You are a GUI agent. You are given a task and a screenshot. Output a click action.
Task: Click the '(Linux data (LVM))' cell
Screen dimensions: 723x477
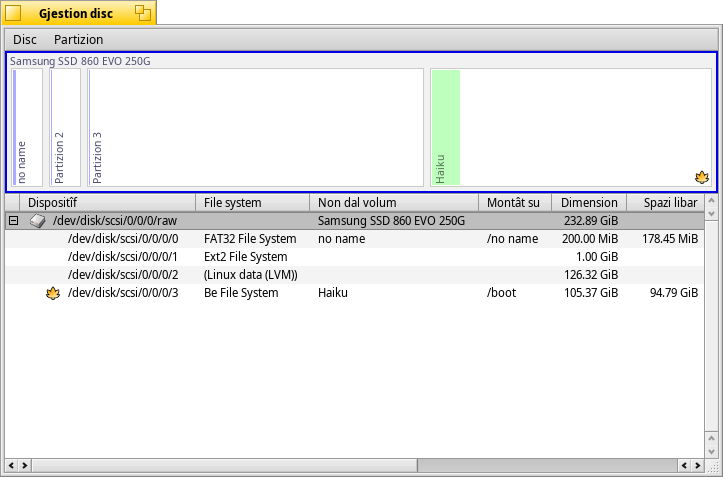(250, 275)
